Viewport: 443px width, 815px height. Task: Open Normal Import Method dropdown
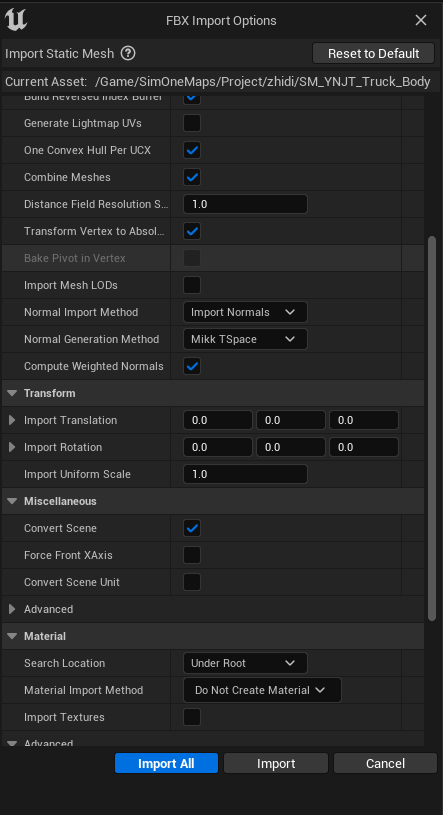[245, 312]
